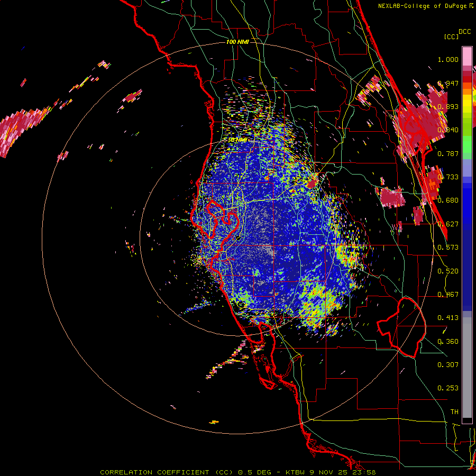Viewport: 476px width, 476px height.
Task: Select the 0.520 color scale value
Action: click(448, 271)
